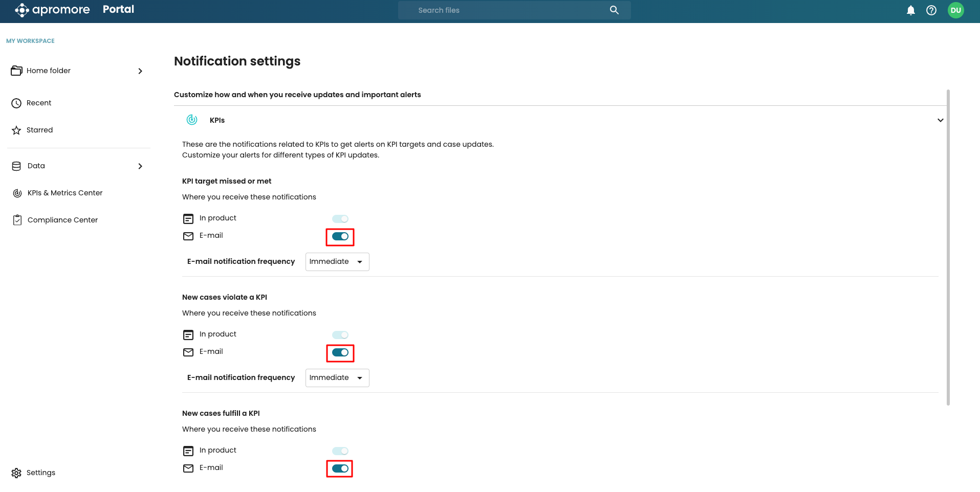Open the DU user avatar menu
980x492 pixels.
955,10
